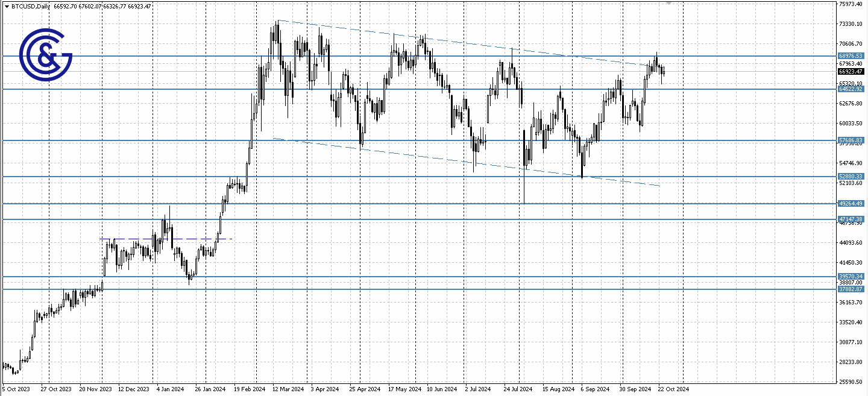Click the 37802.87 horizontal level label
The width and height of the screenshot is (868, 396).
(x=851, y=289)
